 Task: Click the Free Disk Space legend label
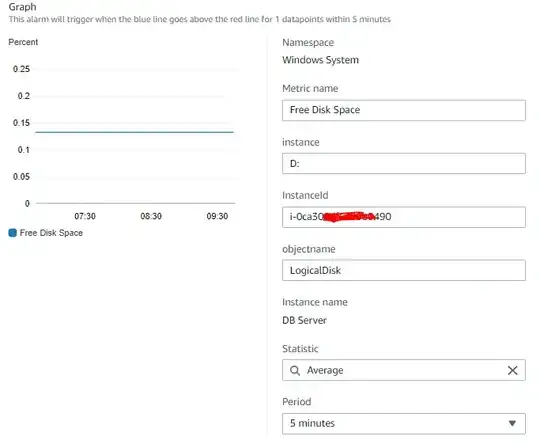pyautogui.click(x=51, y=233)
